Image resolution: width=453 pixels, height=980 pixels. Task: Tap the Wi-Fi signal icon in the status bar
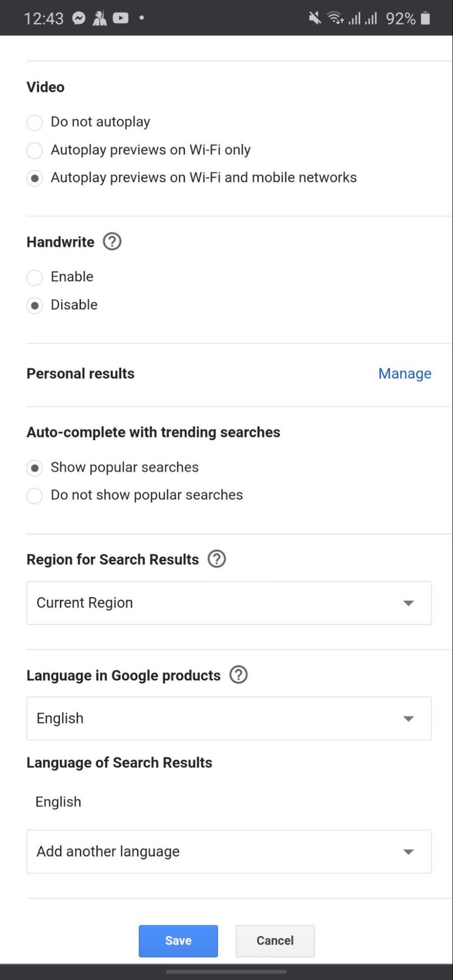(x=335, y=18)
